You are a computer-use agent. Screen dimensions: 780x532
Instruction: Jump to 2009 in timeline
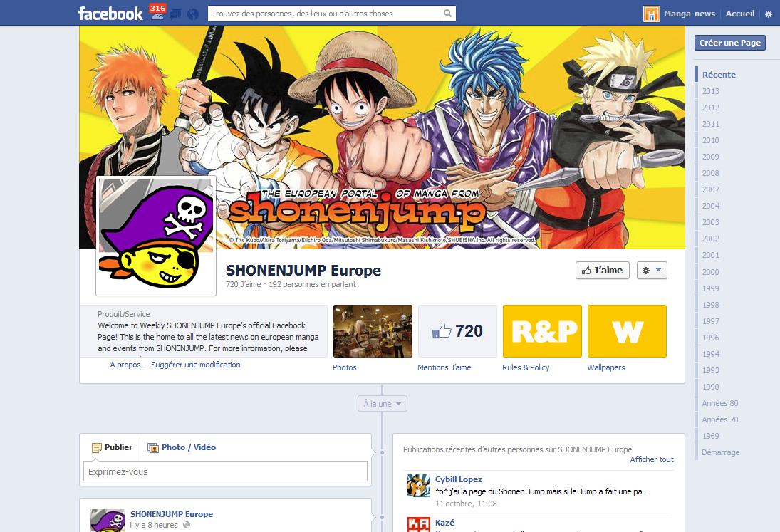point(710,157)
